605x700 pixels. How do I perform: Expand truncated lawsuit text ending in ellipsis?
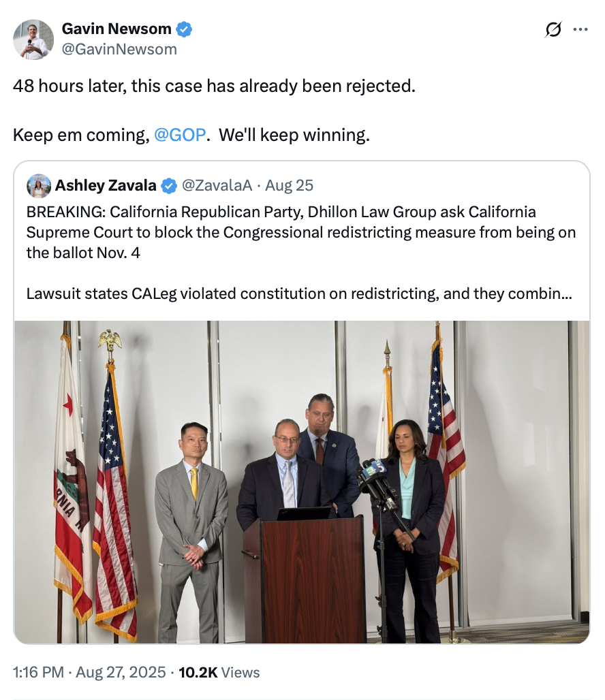tap(299, 293)
